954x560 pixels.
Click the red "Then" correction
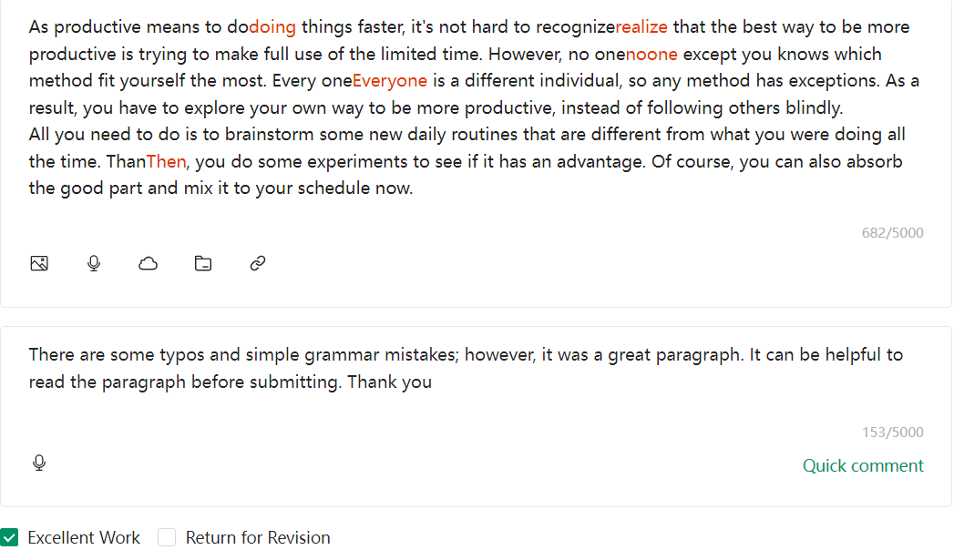click(167, 163)
